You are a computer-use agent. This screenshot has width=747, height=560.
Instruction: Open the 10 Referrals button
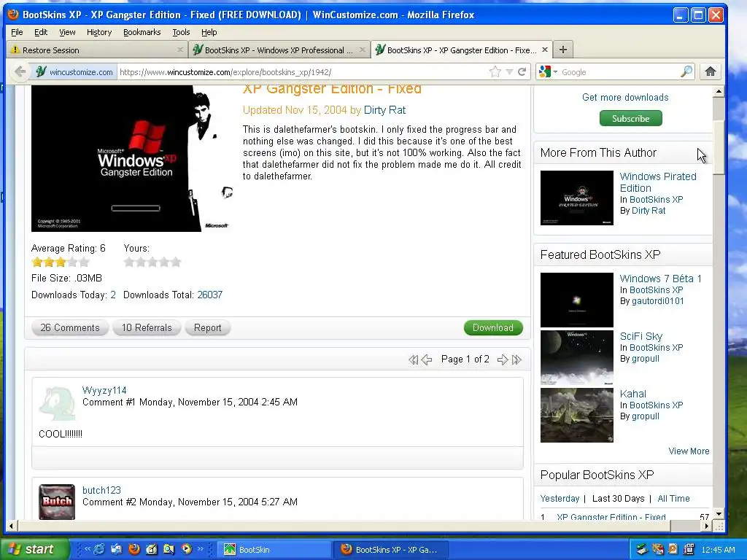point(147,327)
